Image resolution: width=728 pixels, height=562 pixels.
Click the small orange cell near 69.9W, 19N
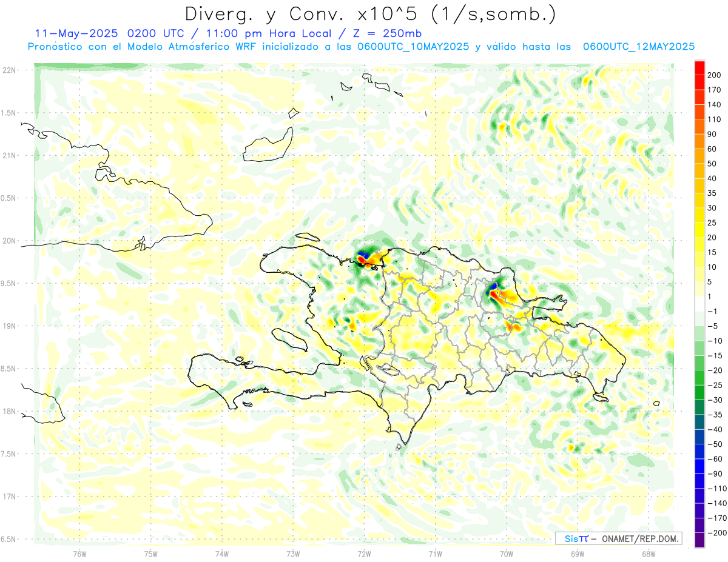[513, 327]
